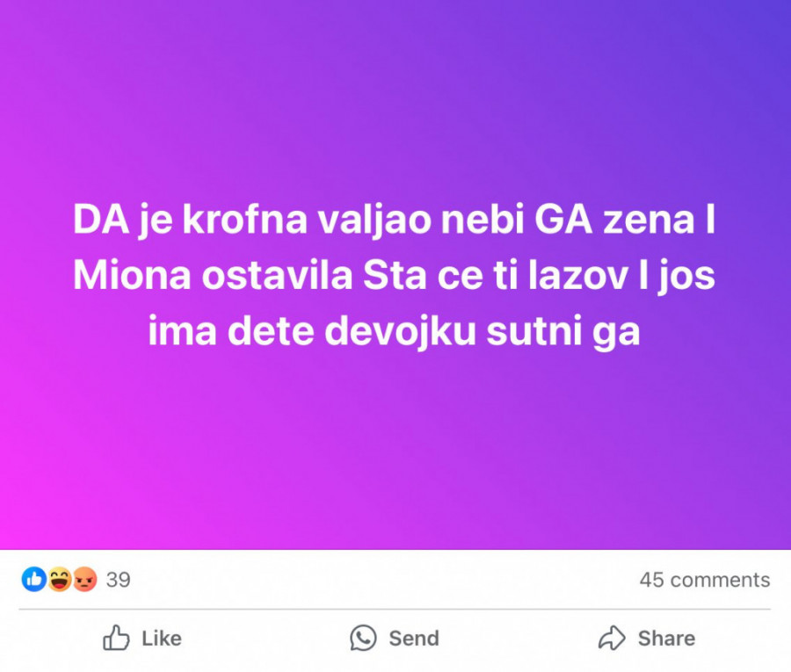This screenshot has width=791, height=672.
Task: Click the thumbs-up outline Like icon
Action: pos(116,638)
